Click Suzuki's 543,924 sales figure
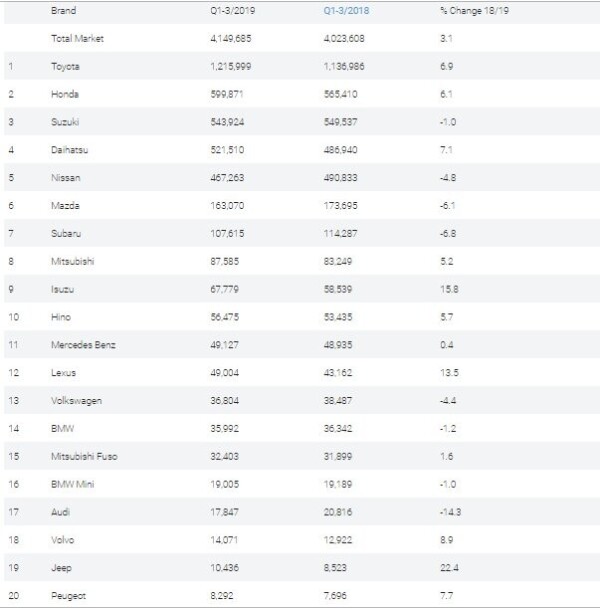 coord(227,122)
